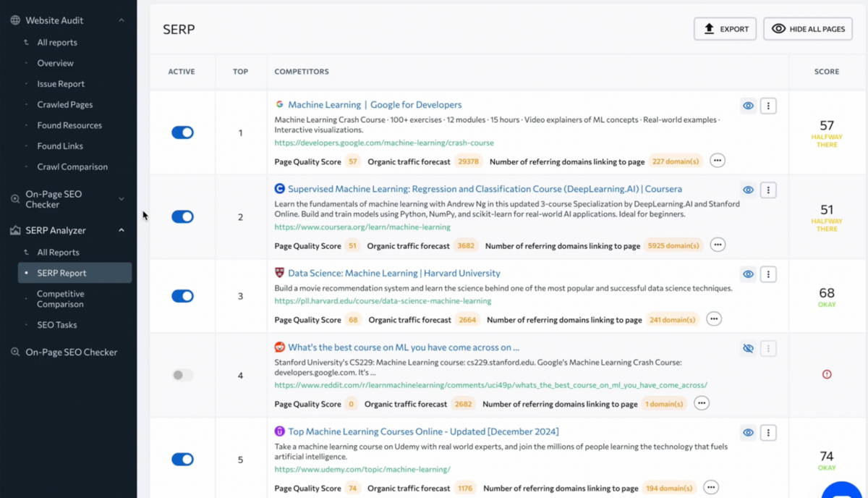Viewport: 868px width, 498px height.
Task: Open the pll.harvard.edu course URL
Action: click(383, 301)
